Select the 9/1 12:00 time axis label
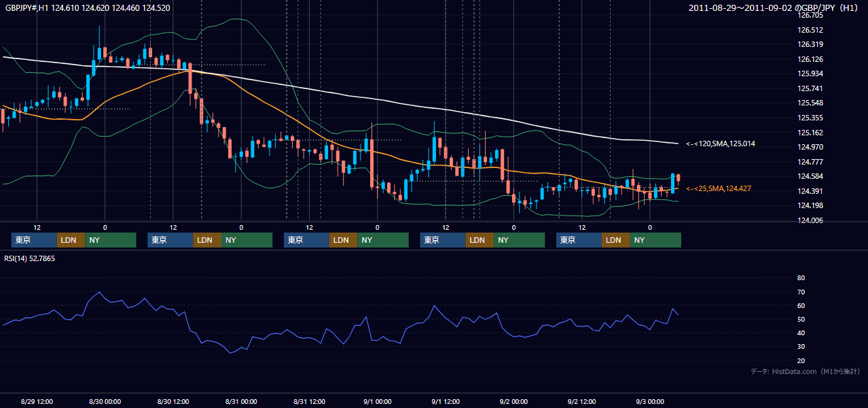The width and height of the screenshot is (868, 408). coord(446,401)
